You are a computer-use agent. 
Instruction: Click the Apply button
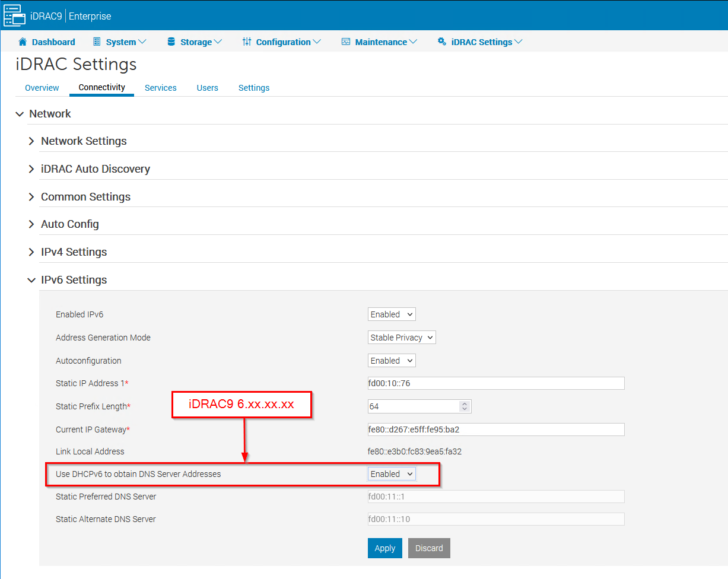point(384,548)
